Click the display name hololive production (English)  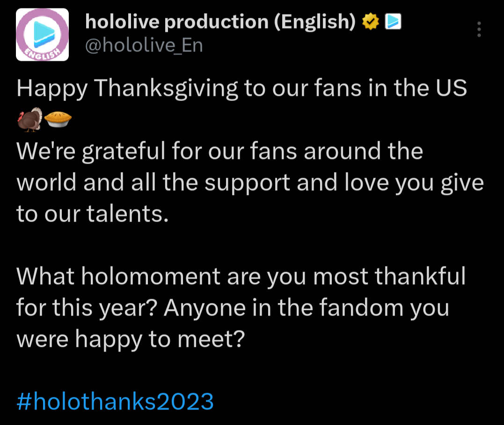point(220,22)
